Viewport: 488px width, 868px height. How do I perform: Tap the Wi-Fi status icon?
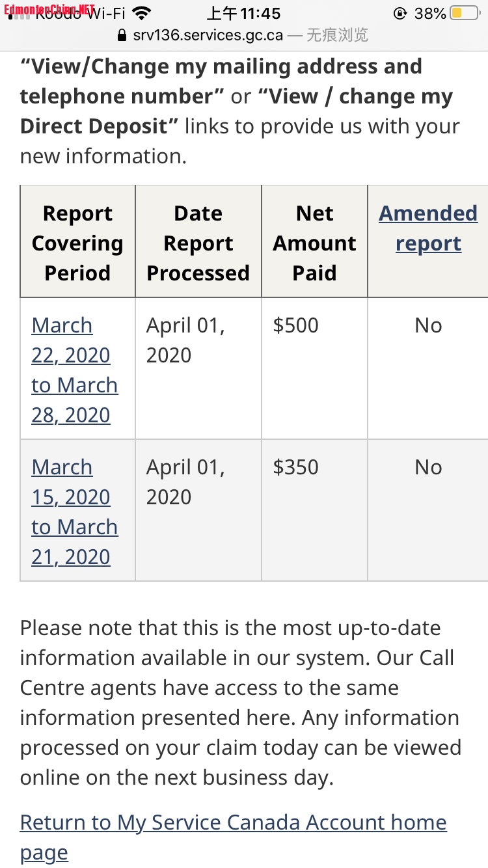click(x=141, y=13)
